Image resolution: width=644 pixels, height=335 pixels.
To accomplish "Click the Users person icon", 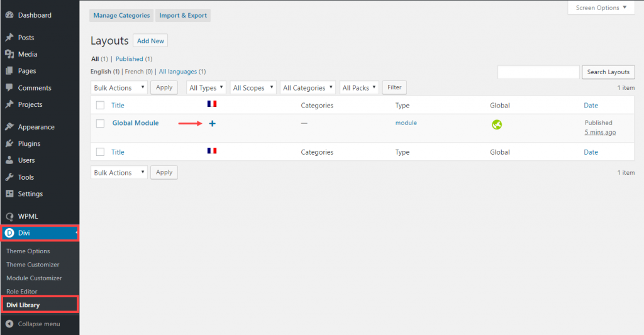I will click(x=9, y=160).
